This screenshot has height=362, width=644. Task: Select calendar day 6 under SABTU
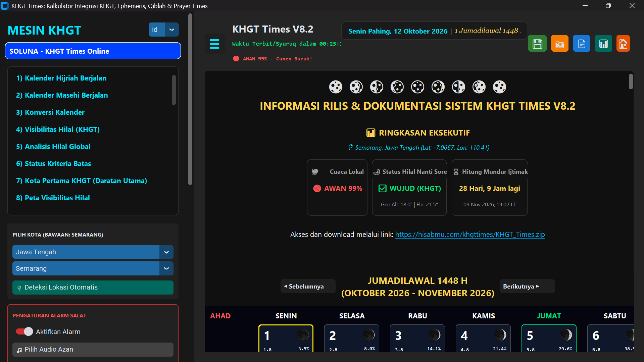pyautogui.click(x=611, y=338)
